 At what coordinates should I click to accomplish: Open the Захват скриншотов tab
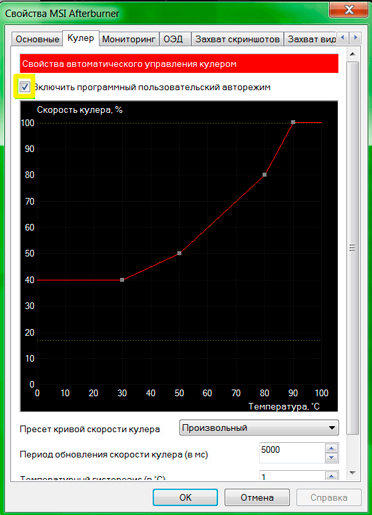(237, 39)
